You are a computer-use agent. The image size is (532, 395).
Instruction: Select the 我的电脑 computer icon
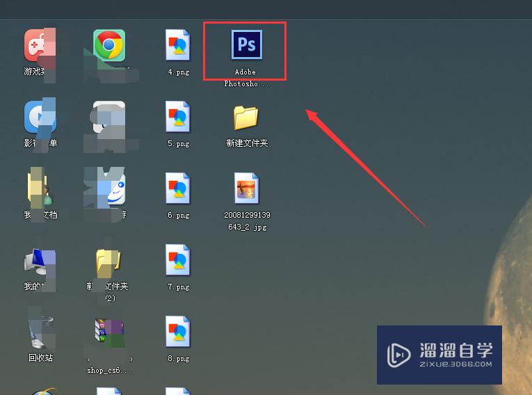pyautogui.click(x=40, y=262)
